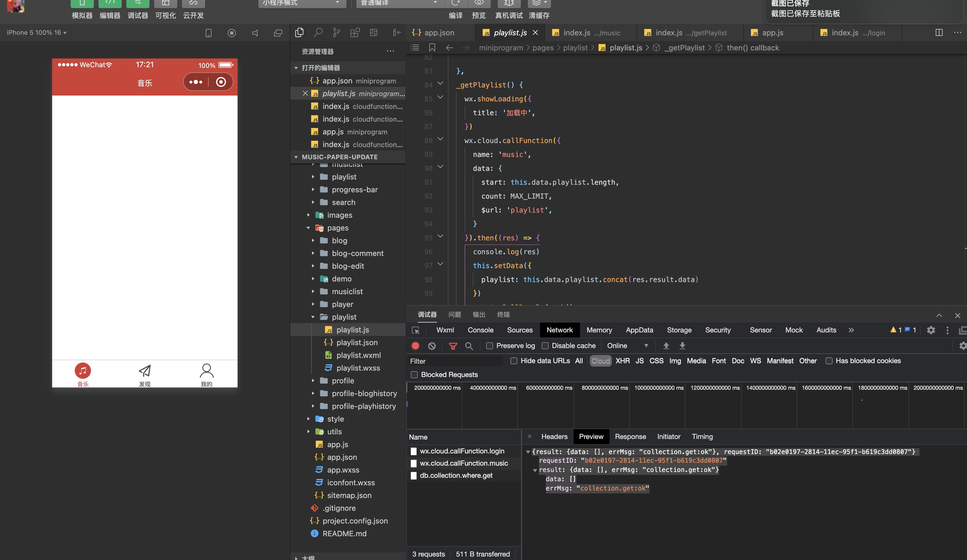Click the detach simulator window icon
The height and width of the screenshot is (560, 967).
point(278,33)
